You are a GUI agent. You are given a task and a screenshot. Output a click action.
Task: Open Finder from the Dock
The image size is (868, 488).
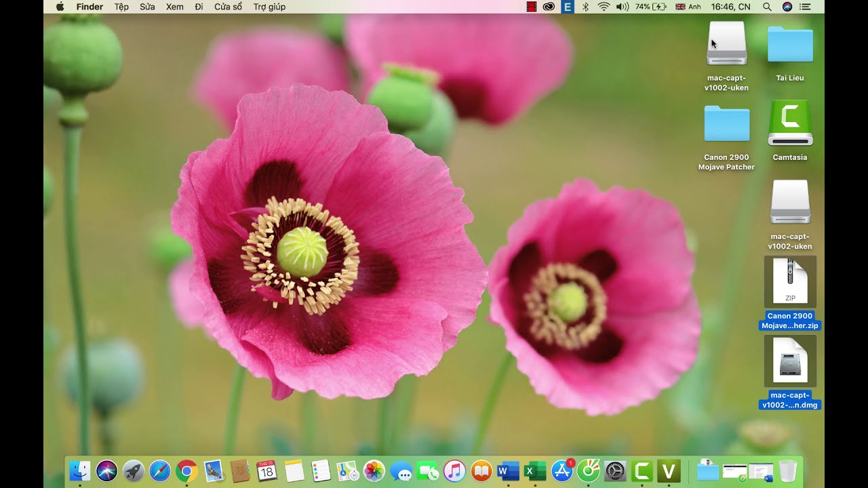(x=80, y=470)
